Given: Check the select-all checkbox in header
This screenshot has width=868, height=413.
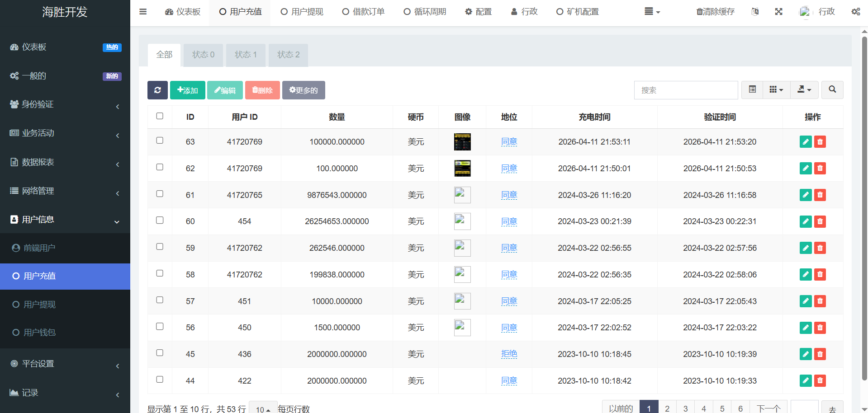Looking at the screenshot, I should tap(160, 116).
